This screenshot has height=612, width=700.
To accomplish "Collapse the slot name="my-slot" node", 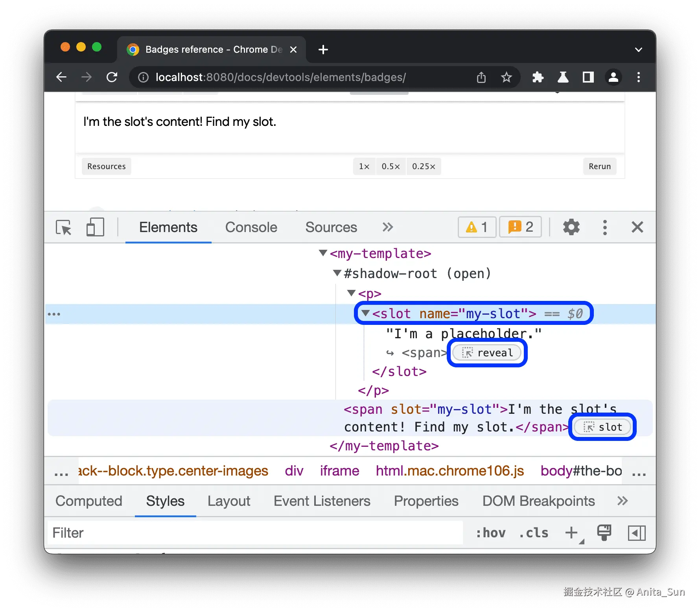I will point(366,313).
